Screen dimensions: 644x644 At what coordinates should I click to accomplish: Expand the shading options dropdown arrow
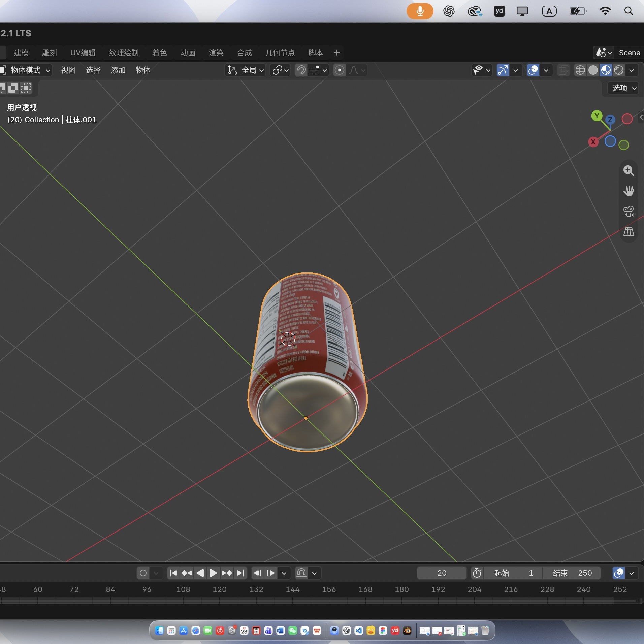click(x=632, y=70)
